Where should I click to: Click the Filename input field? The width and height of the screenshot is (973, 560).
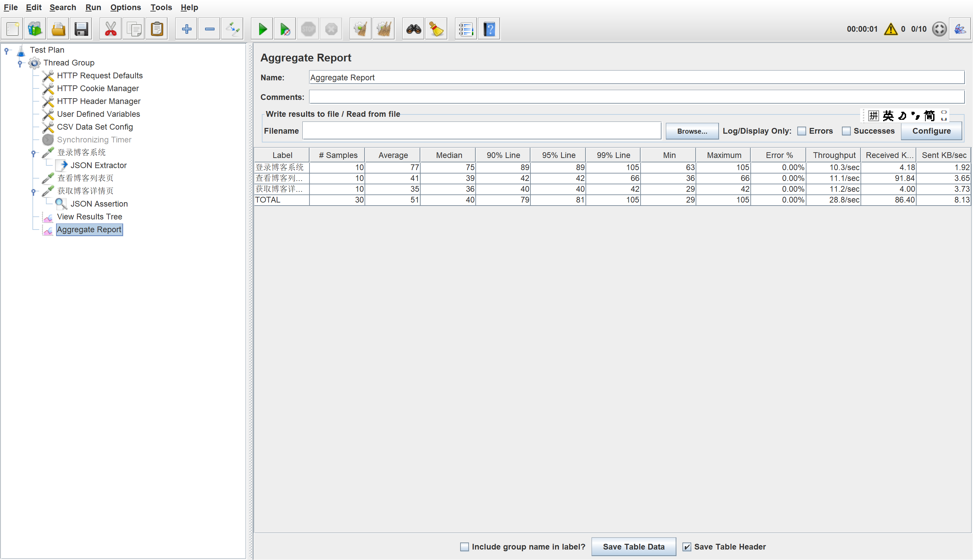click(481, 131)
